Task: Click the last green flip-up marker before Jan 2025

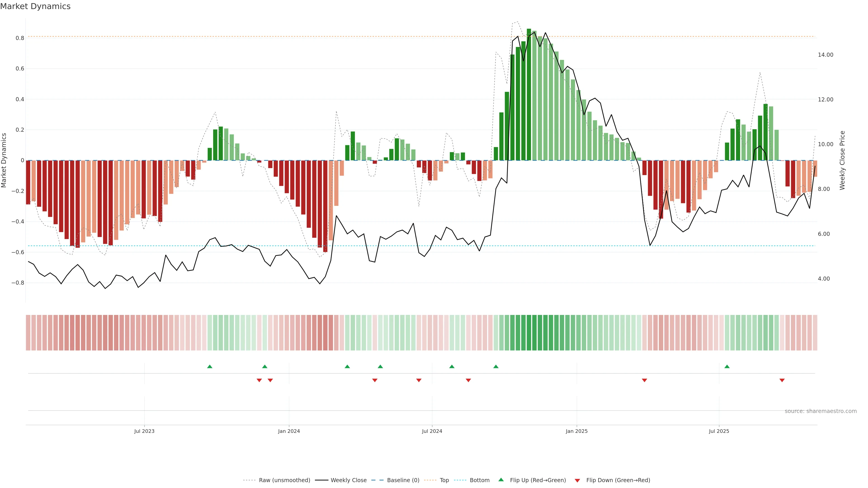Action: [496, 366]
